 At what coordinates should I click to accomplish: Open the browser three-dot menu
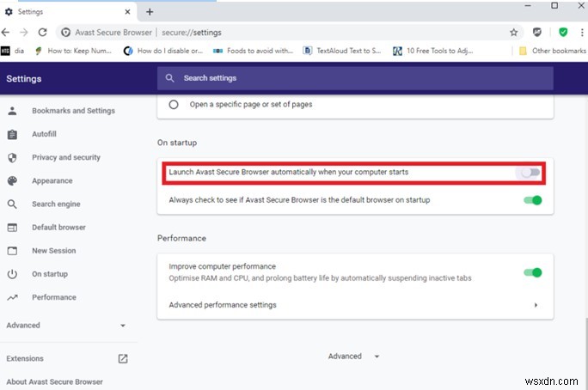[x=582, y=33]
